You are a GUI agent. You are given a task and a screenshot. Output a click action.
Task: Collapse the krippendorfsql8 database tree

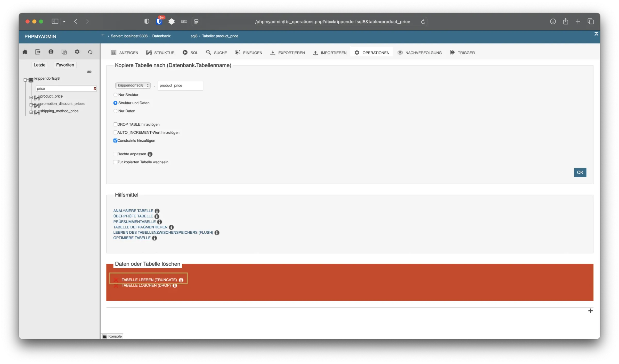(25, 80)
